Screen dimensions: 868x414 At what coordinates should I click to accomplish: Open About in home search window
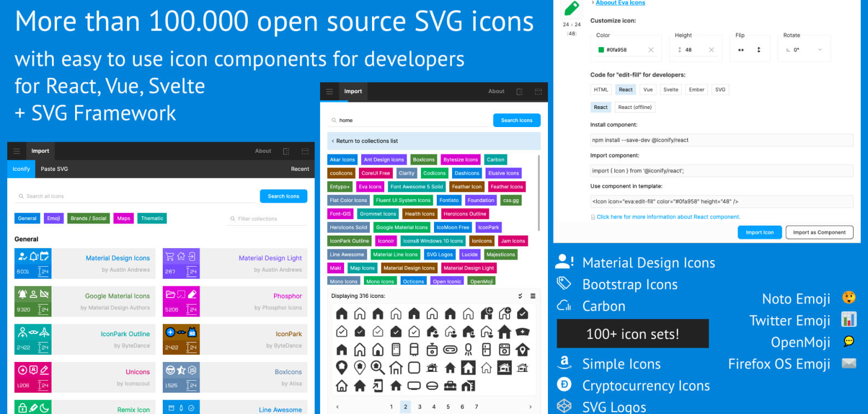[x=496, y=91]
